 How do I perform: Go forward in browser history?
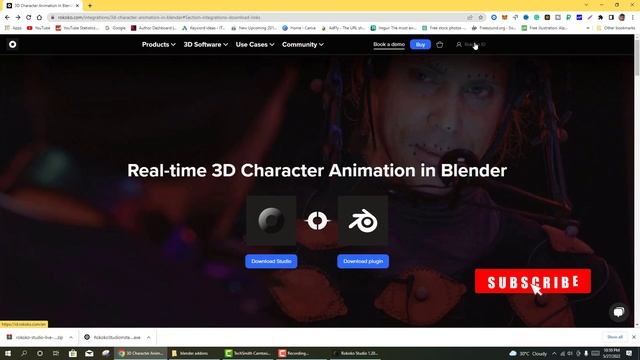point(18,18)
